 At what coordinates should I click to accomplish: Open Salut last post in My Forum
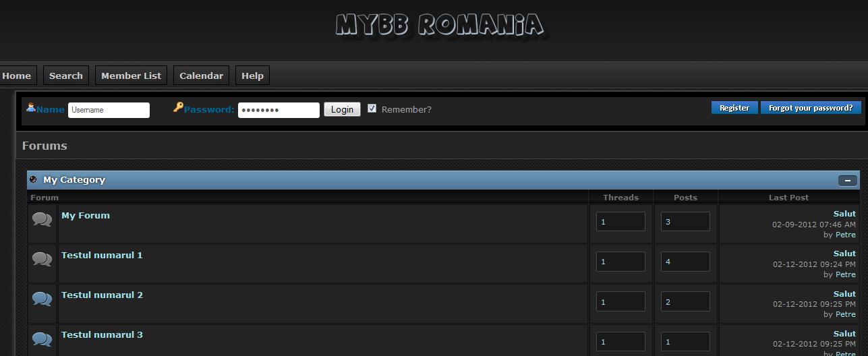tap(844, 214)
